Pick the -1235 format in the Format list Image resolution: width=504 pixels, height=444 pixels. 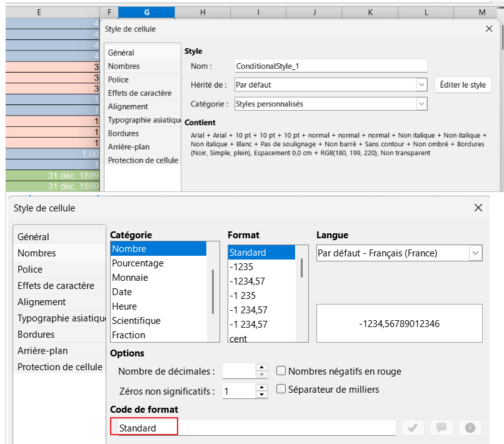[x=241, y=267]
